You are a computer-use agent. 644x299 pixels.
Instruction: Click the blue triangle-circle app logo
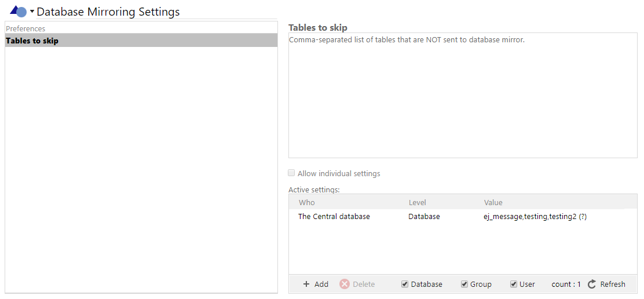point(19,11)
